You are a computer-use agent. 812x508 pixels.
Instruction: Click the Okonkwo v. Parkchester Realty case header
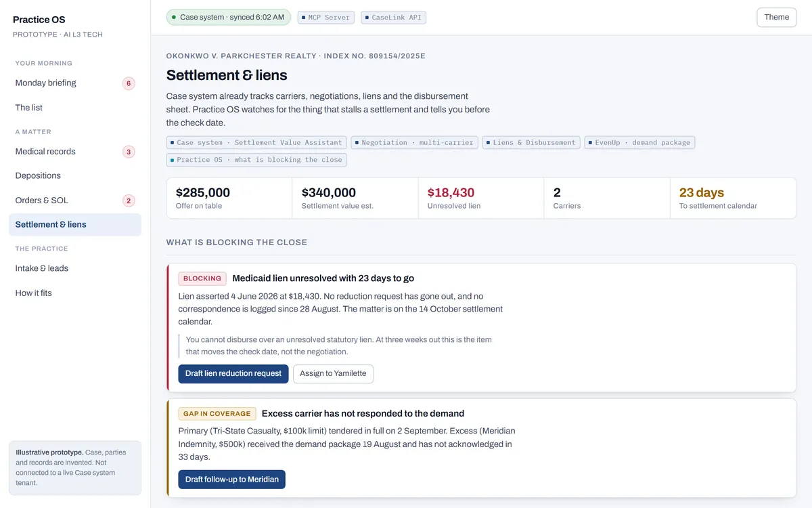[x=296, y=56]
